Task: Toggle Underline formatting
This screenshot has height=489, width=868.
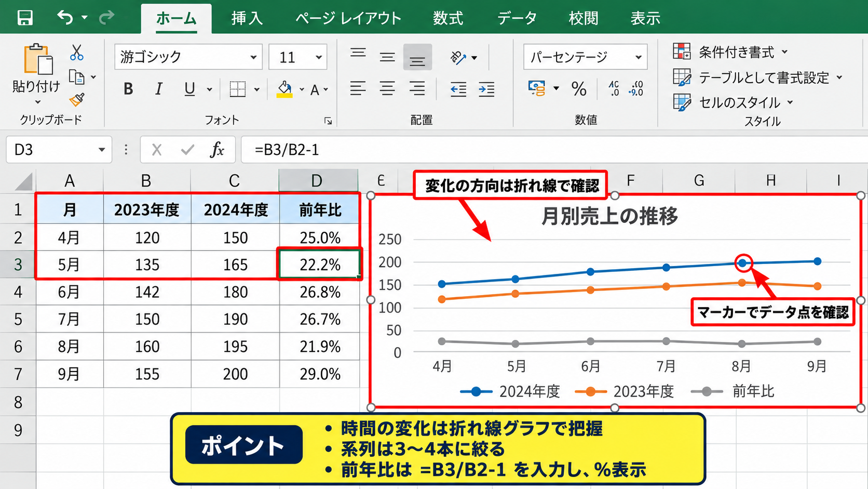Action: click(190, 89)
